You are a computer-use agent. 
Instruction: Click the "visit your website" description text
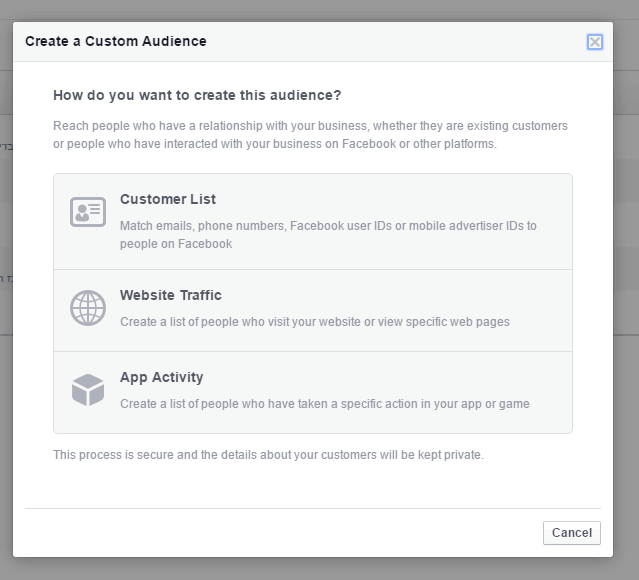click(315, 322)
